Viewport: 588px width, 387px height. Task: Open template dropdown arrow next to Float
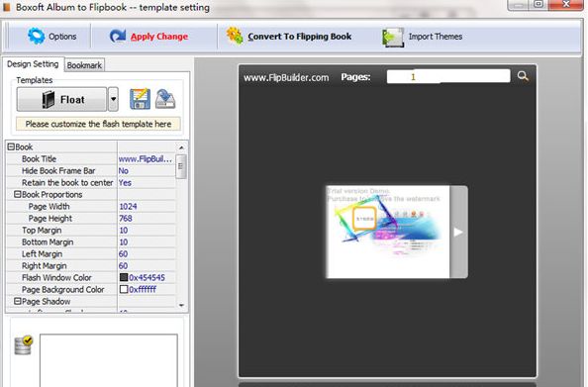pyautogui.click(x=113, y=99)
